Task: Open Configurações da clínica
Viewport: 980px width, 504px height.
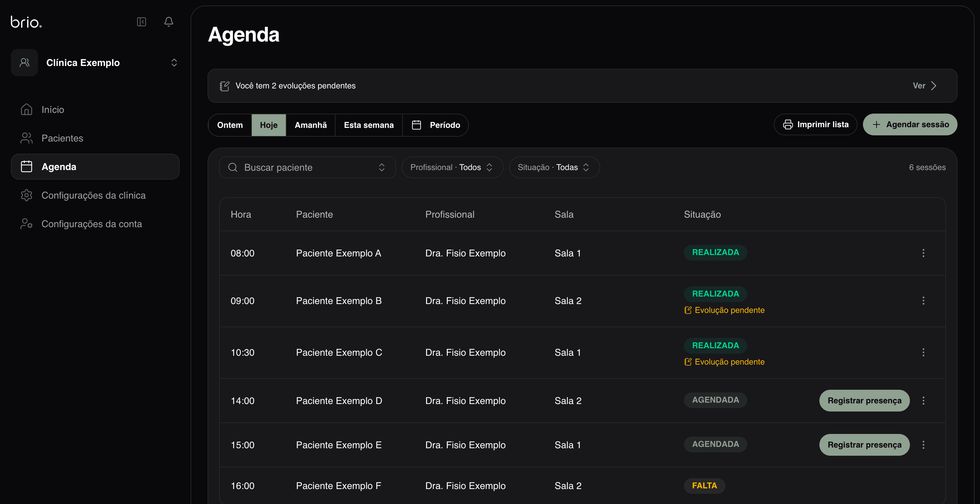Action: 95,195
